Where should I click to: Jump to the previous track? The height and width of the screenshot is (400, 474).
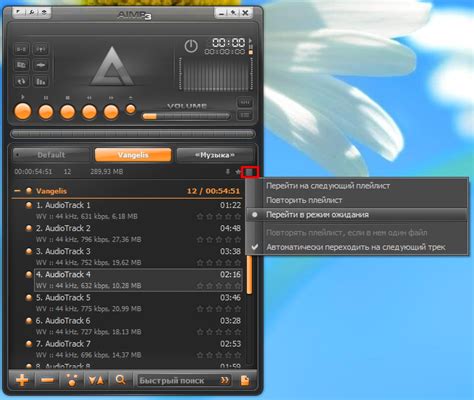point(89,112)
